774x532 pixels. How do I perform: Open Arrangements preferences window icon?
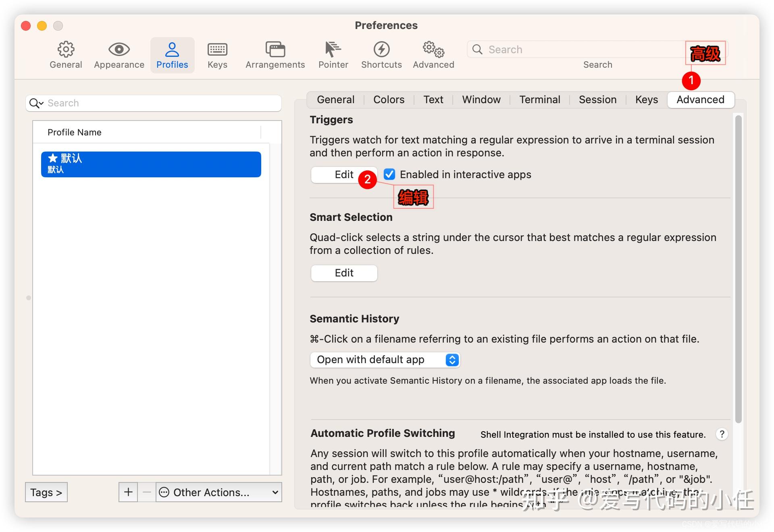[x=275, y=50]
